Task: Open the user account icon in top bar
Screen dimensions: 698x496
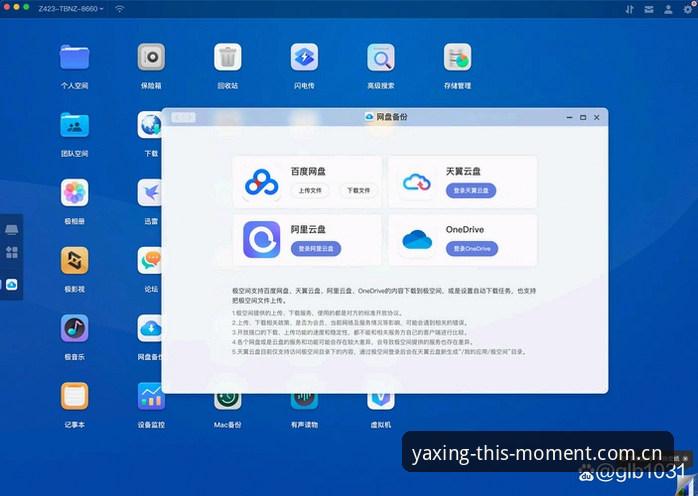Action: pyautogui.click(x=668, y=9)
